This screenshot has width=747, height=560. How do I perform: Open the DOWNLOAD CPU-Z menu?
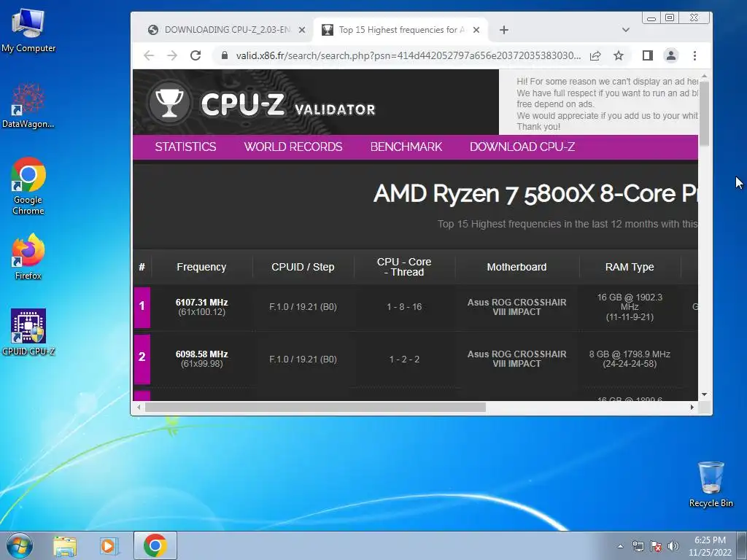tap(522, 147)
